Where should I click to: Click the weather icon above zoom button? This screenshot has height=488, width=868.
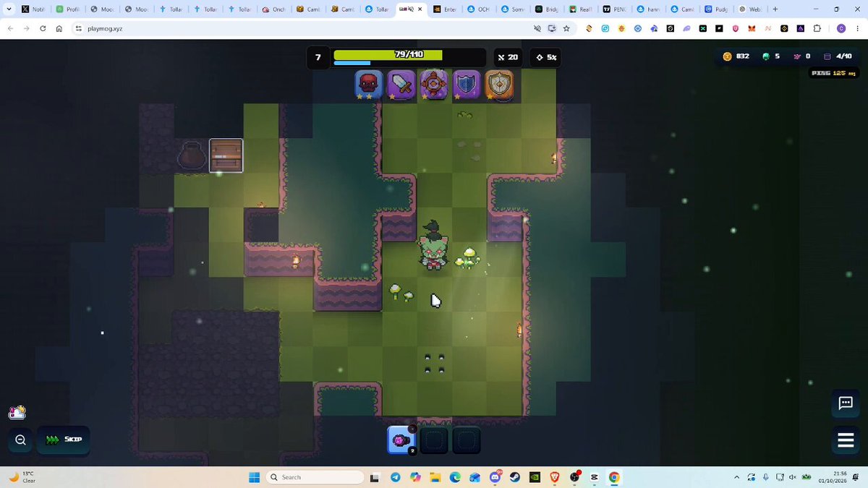[17, 412]
